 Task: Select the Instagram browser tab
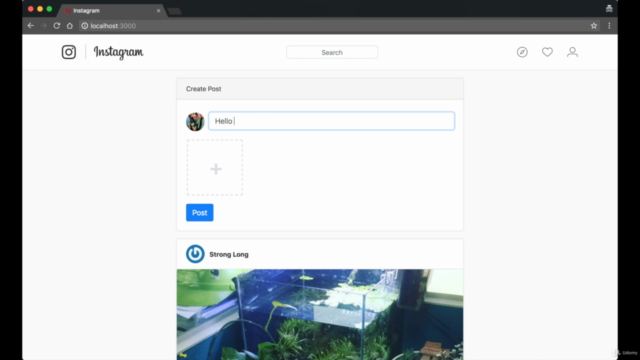tap(112, 11)
